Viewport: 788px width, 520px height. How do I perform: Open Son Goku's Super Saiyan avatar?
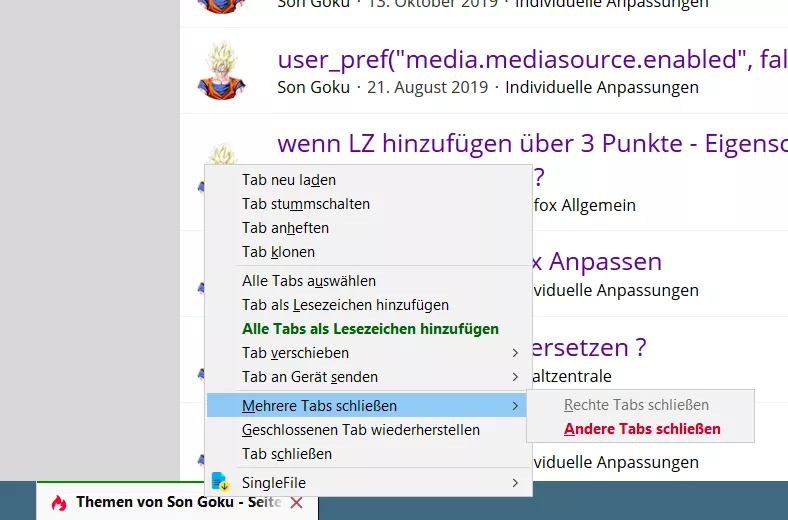pos(222,70)
